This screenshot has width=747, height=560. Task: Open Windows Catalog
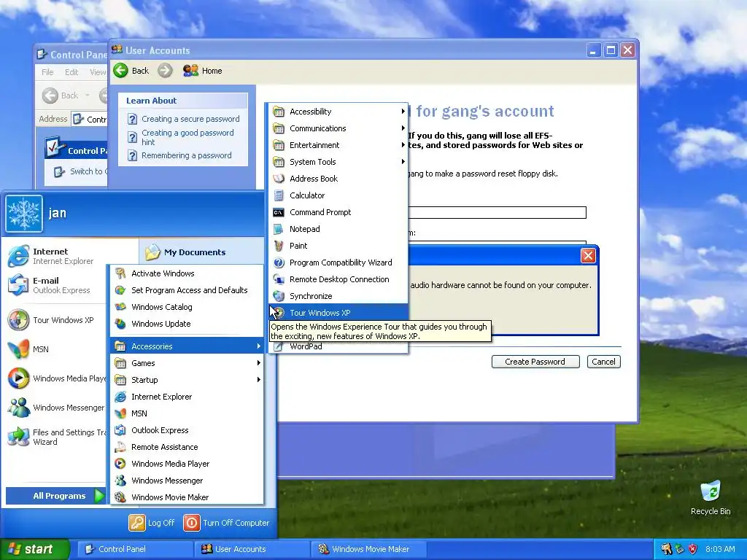[x=187, y=307]
